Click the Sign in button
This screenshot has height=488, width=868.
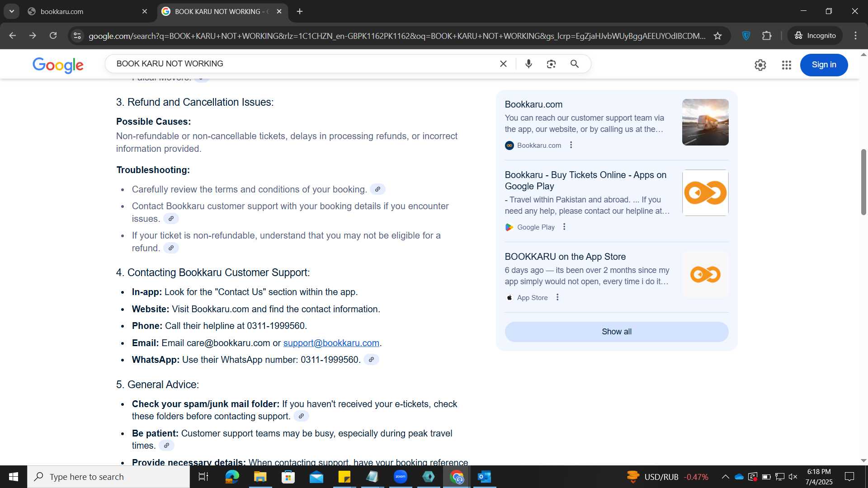(824, 65)
